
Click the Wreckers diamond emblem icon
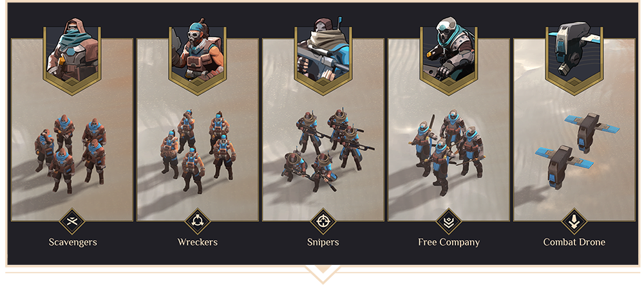[x=198, y=221]
